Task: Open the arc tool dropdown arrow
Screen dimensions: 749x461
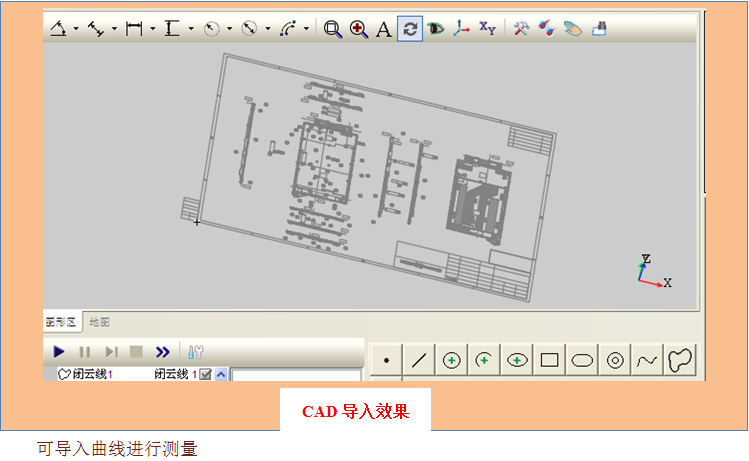Action: tap(306, 29)
